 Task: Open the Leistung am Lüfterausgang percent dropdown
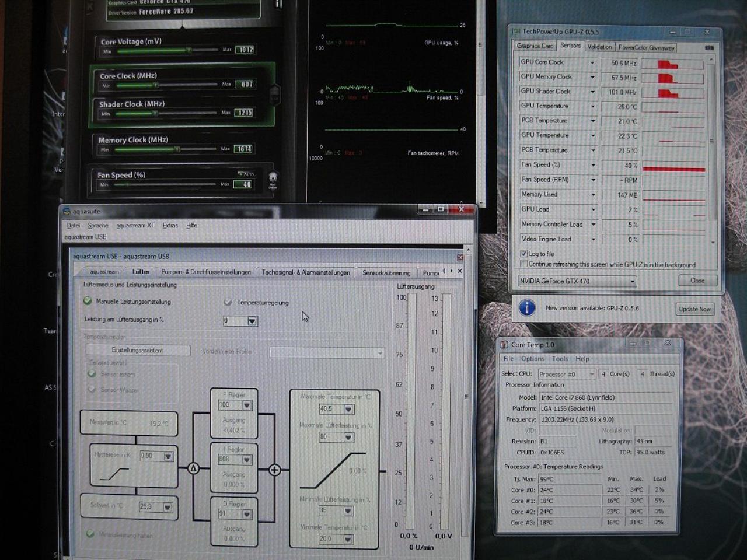(252, 321)
